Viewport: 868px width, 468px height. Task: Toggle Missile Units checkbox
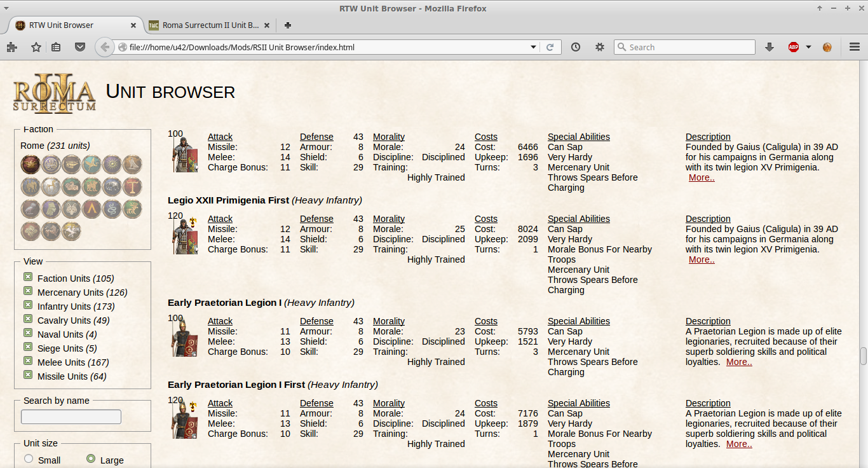28,375
